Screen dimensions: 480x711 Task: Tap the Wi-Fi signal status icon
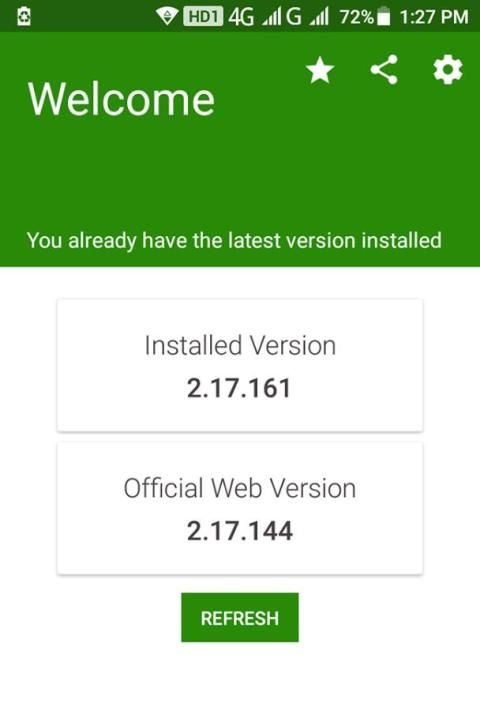pyautogui.click(x=167, y=17)
